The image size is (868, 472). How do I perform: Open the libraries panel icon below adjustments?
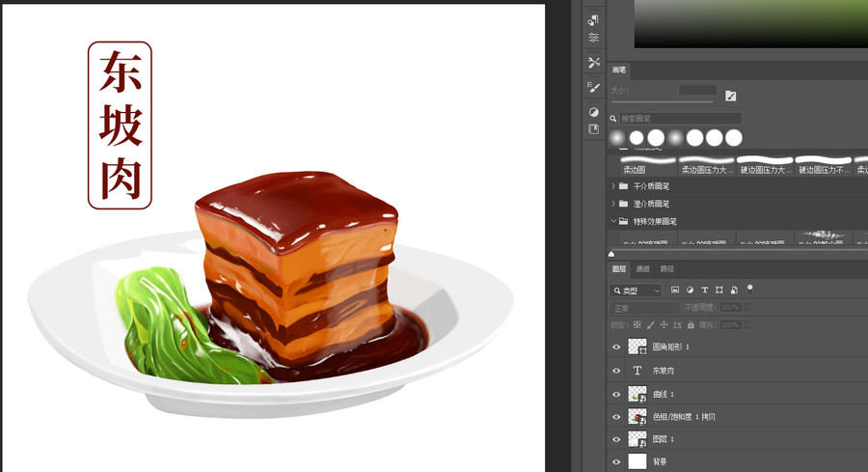click(x=594, y=129)
